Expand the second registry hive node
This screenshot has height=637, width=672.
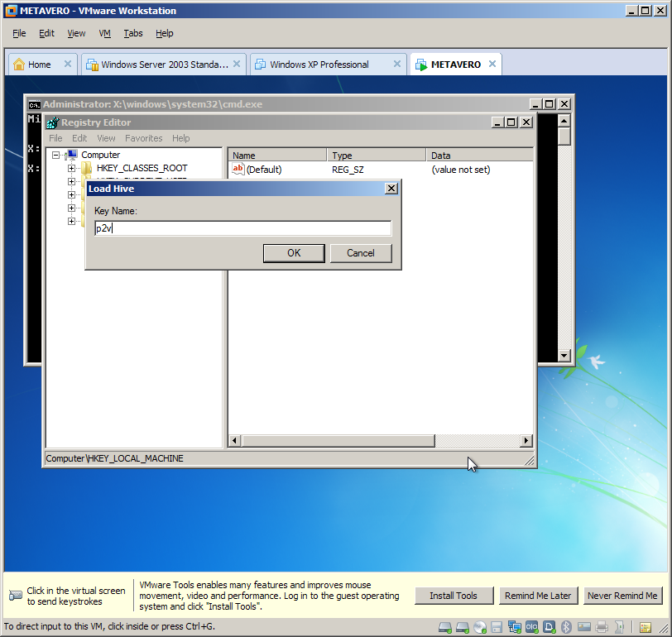[x=71, y=181]
